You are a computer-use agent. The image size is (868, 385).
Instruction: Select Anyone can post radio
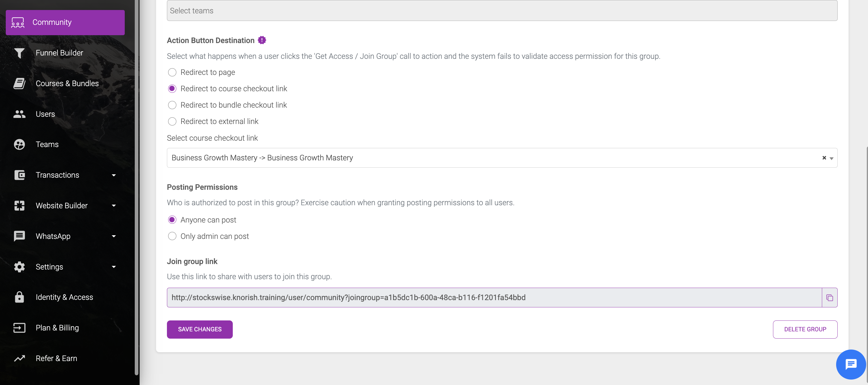(x=172, y=220)
